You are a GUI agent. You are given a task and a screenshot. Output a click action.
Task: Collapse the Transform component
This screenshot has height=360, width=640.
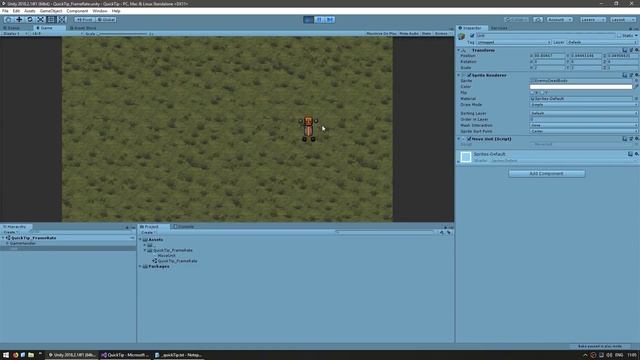pyautogui.click(x=458, y=50)
